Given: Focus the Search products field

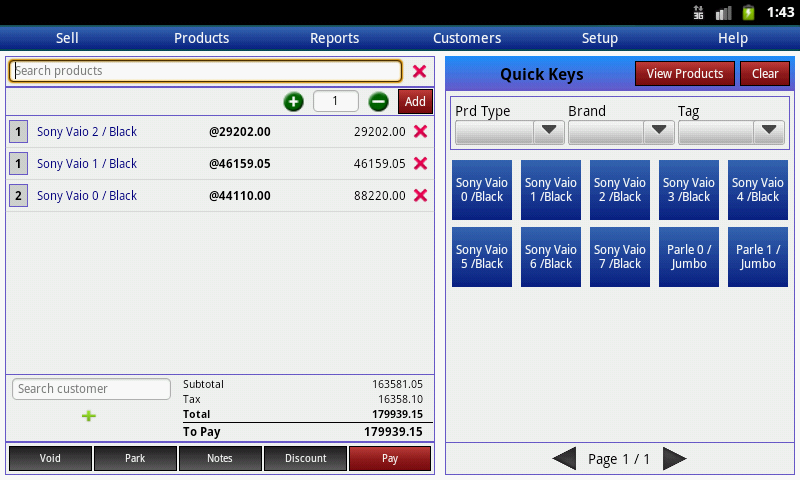Looking at the screenshot, I should [x=206, y=71].
